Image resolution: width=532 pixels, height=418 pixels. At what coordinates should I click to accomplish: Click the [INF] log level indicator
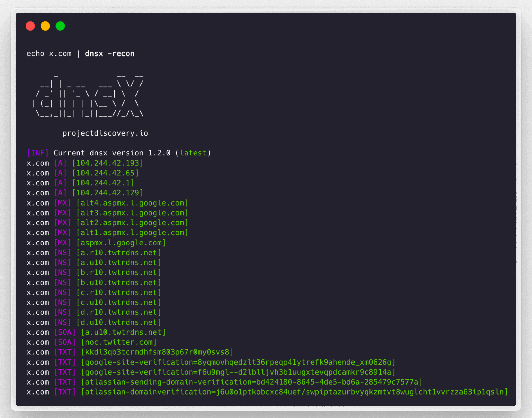[38, 153]
